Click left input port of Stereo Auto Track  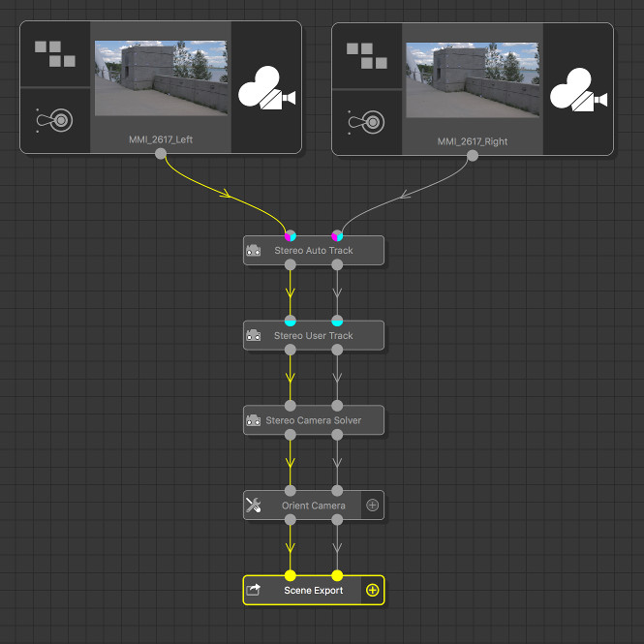(291, 235)
